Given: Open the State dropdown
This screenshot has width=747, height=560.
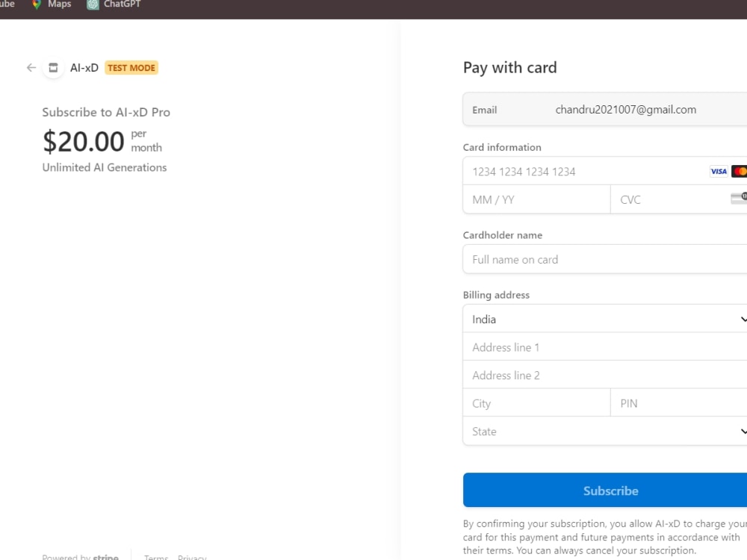Looking at the screenshot, I should 605,432.
